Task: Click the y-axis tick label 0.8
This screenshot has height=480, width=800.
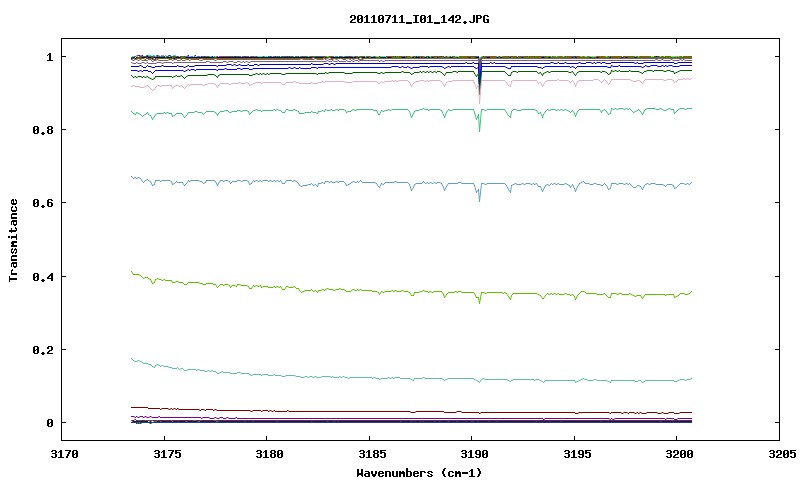Action: pyautogui.click(x=43, y=130)
